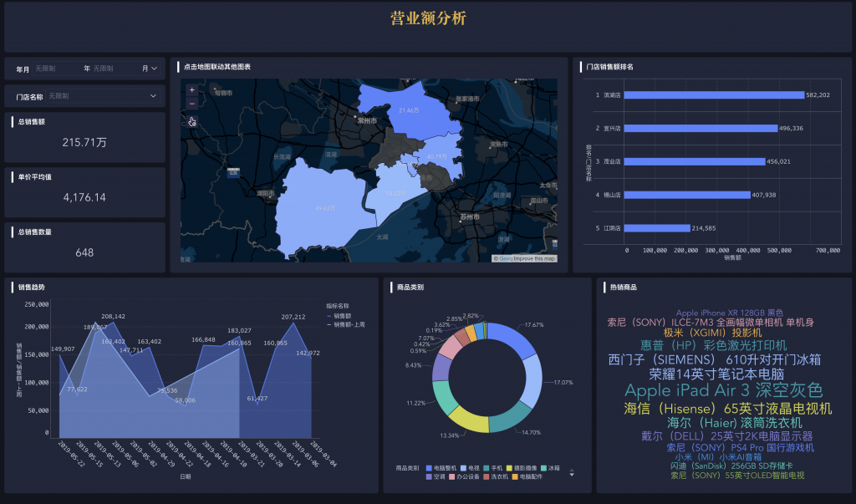
Task: Toggle 洗衣机 category in donut legend
Action: 498,476
